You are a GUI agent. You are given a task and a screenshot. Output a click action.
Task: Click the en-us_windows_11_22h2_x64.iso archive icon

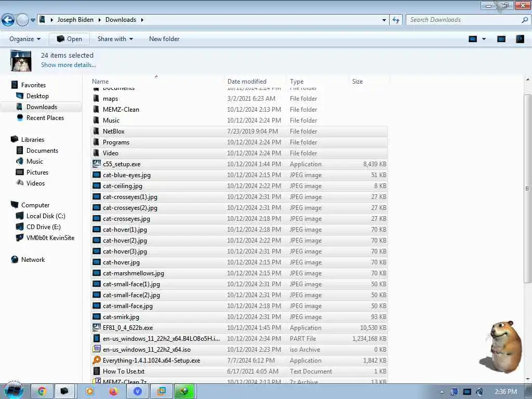point(96,349)
